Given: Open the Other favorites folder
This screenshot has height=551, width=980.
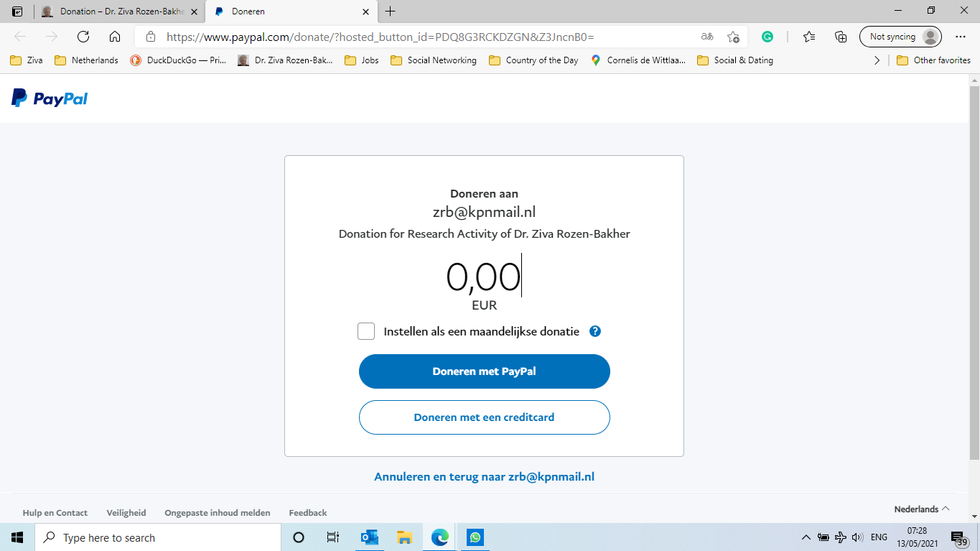Looking at the screenshot, I should point(934,60).
